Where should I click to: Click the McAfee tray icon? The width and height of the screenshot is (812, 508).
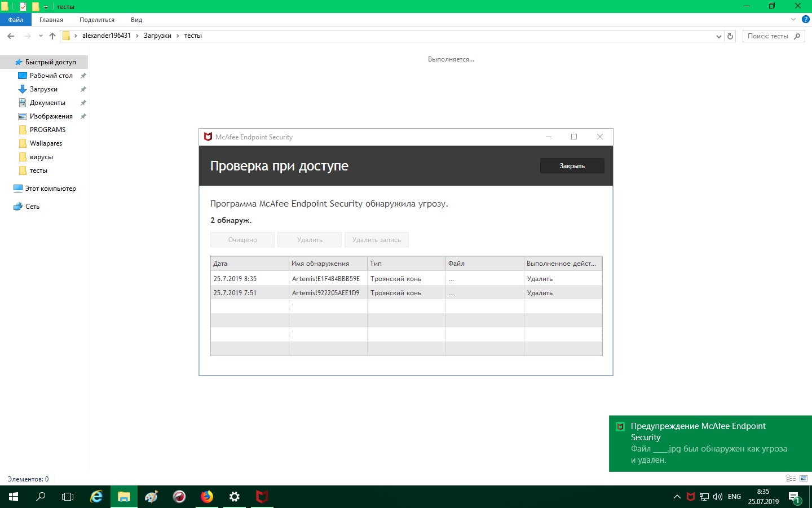tap(690, 497)
